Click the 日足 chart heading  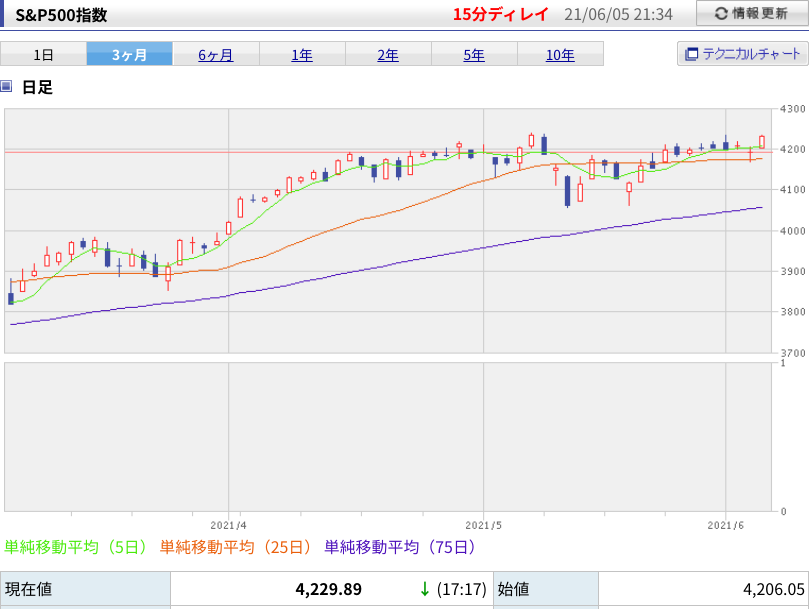coord(37,87)
